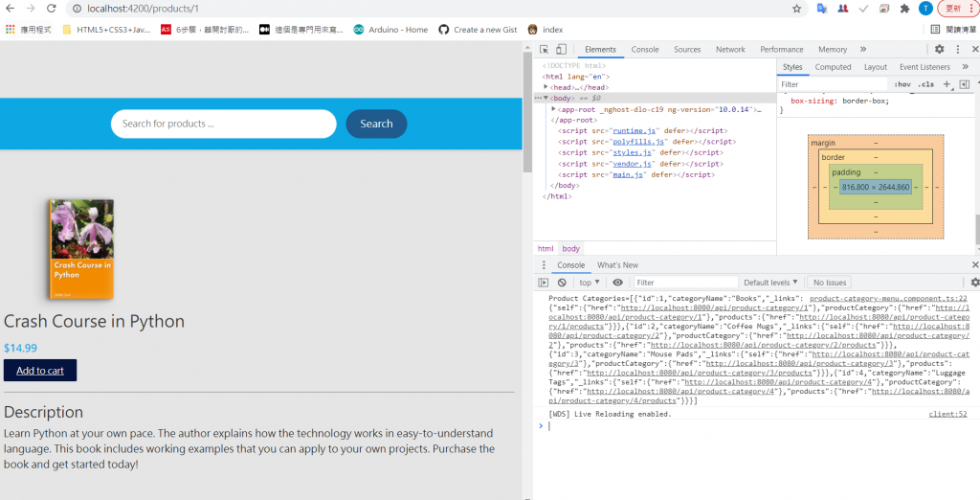The height and width of the screenshot is (500, 980).
Task: Open the Memory tab
Action: coord(833,50)
